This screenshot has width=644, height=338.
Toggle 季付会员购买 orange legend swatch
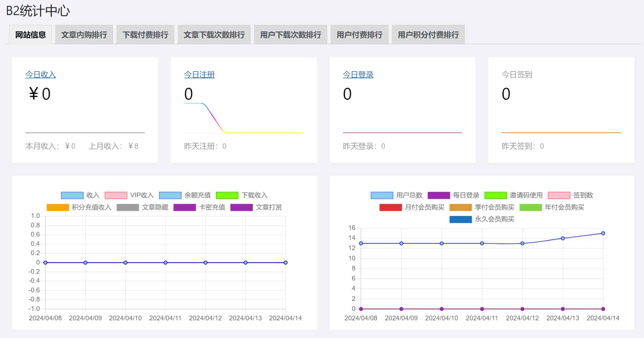(461, 207)
